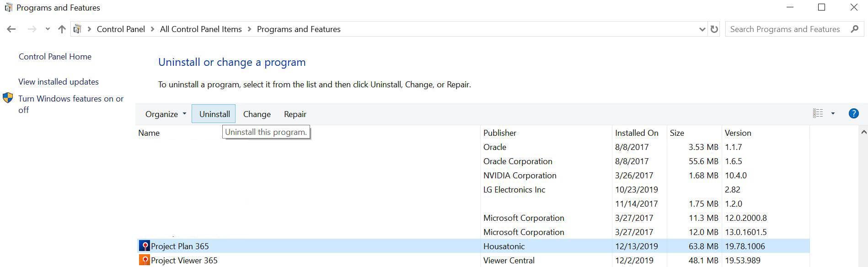Open Control Panel Home link
Screen dimensions: 868x267
point(55,57)
